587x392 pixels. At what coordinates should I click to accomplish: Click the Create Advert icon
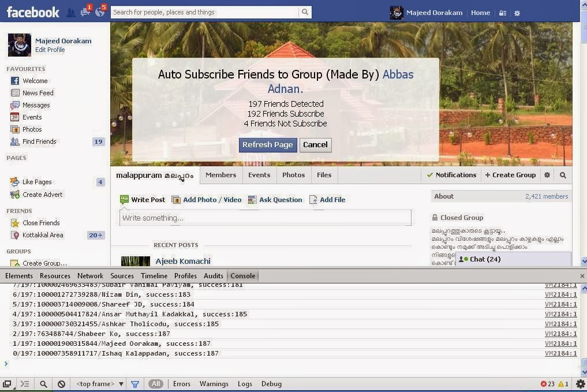tap(15, 195)
